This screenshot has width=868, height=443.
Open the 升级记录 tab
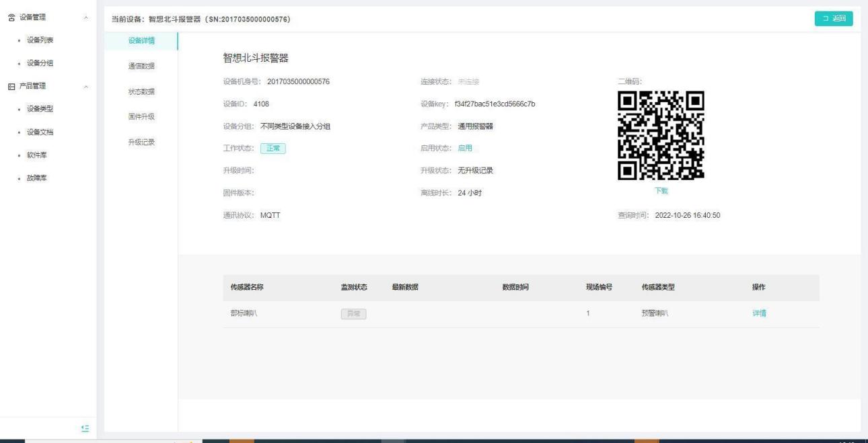141,142
